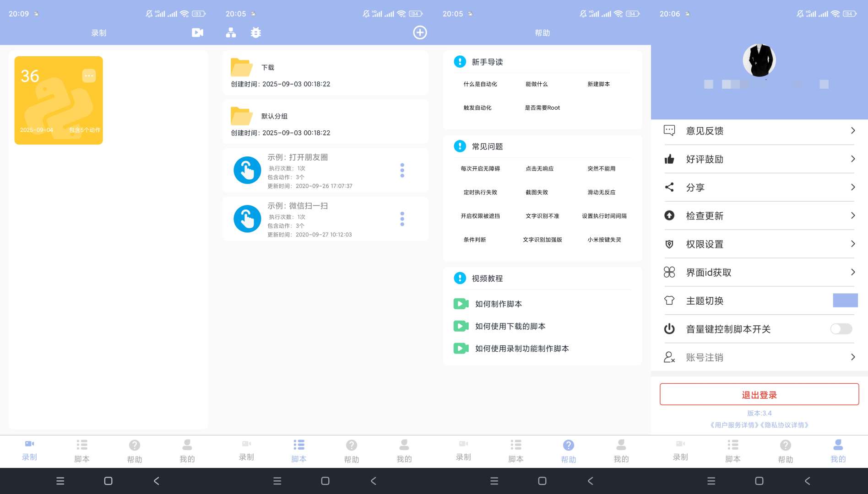This screenshot has height=494, width=868.
Task: Open FAQ 条件判断
Action: (x=474, y=240)
